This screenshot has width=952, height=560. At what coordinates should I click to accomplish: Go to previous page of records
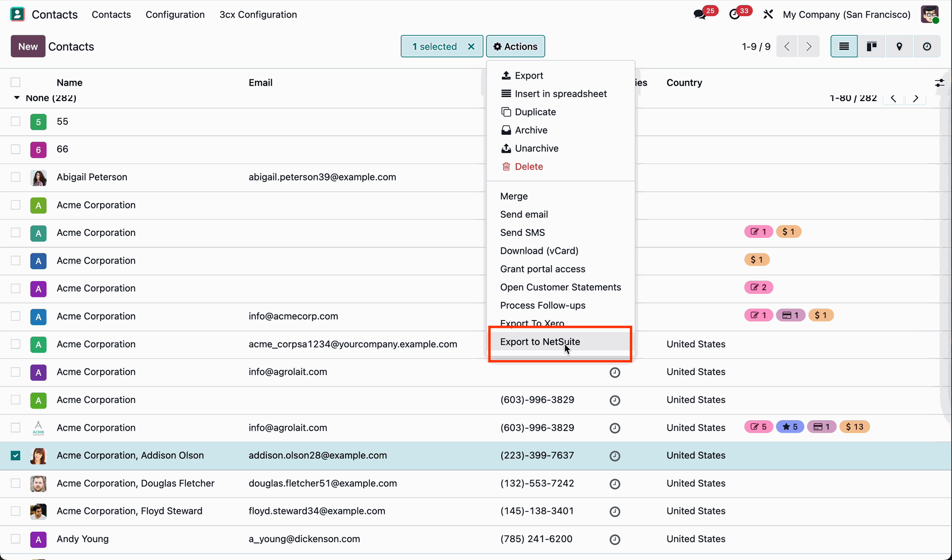[787, 47]
